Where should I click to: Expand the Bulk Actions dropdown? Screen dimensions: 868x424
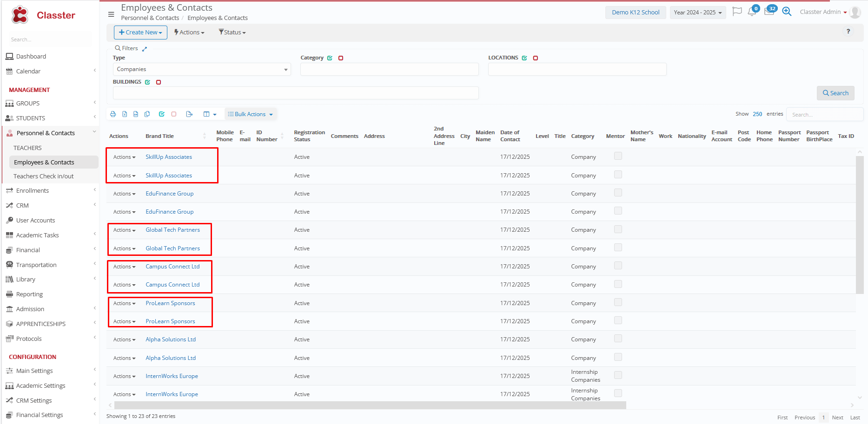(250, 114)
